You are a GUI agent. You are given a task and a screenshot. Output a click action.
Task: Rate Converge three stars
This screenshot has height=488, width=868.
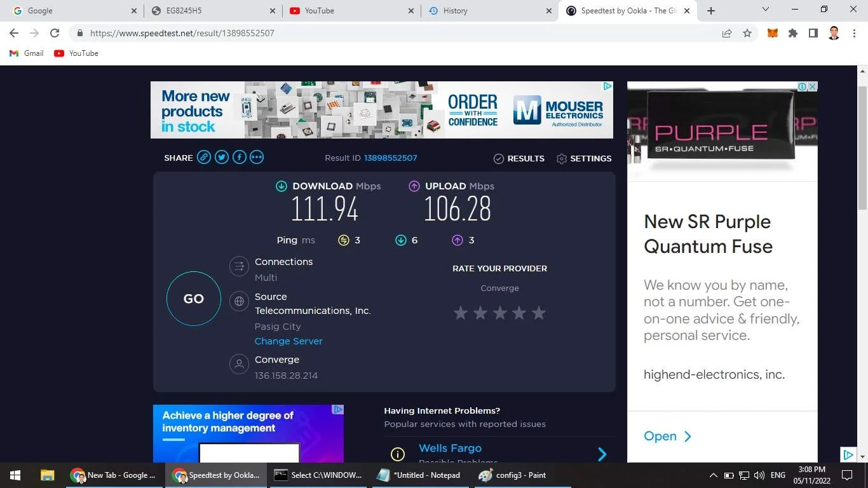500,313
